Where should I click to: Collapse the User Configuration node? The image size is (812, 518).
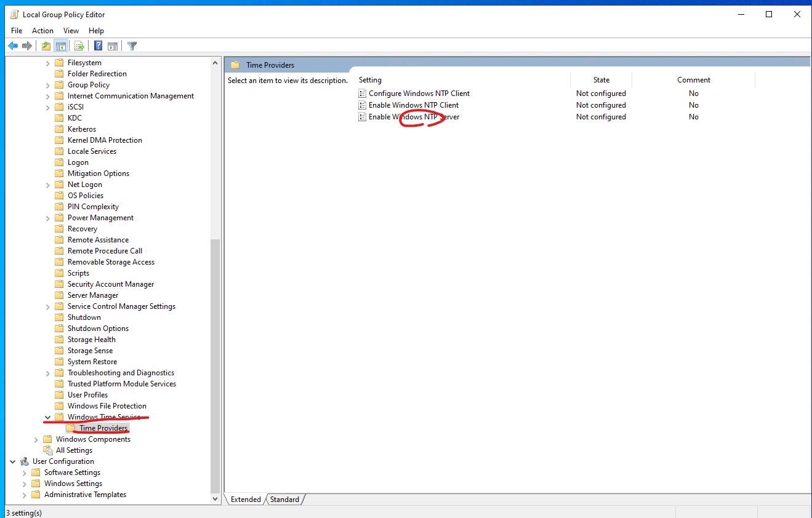pos(13,461)
